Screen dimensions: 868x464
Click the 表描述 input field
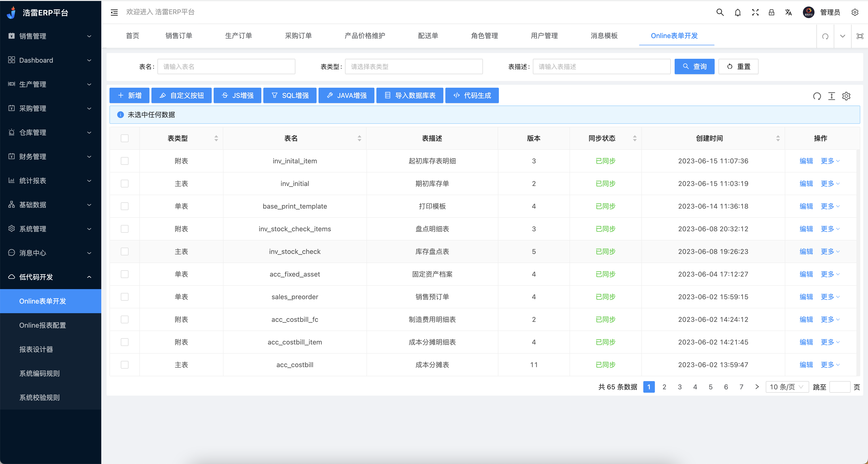pyautogui.click(x=602, y=67)
